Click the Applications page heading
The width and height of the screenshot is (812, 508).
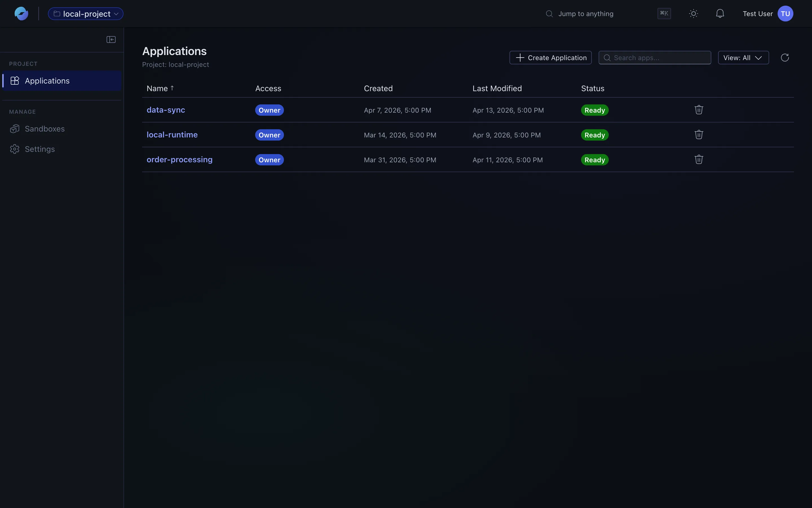tap(175, 51)
